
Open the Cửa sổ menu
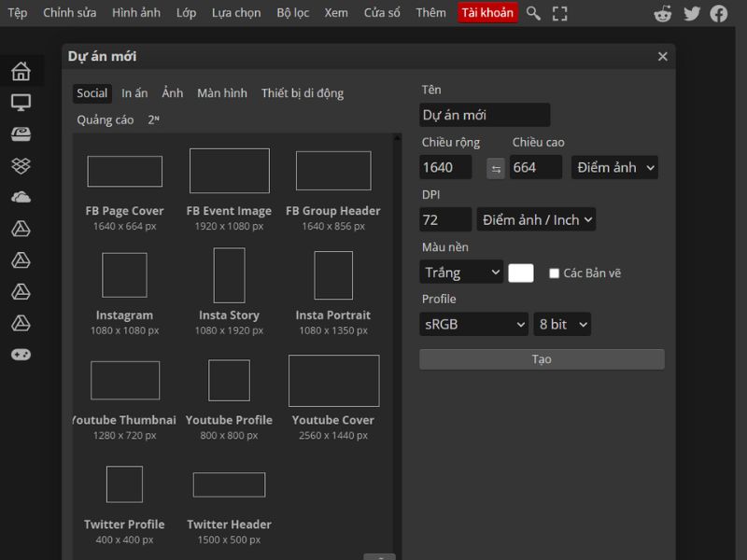[382, 13]
